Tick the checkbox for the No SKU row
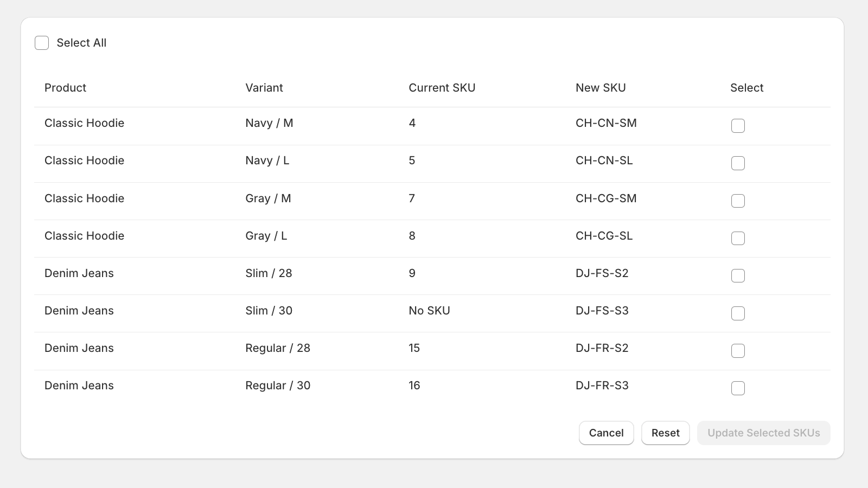Screen dimensions: 868x488 738,313
